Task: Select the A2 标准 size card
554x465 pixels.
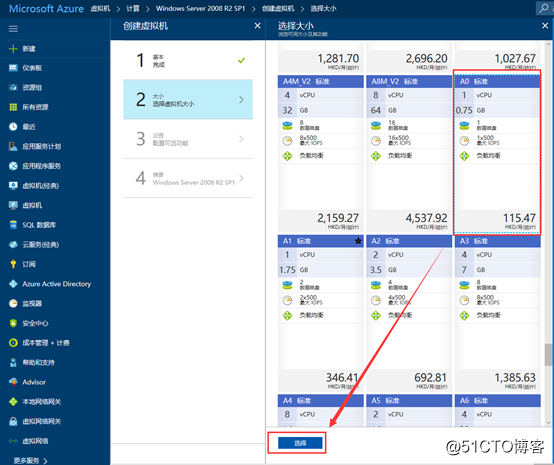Action: (409, 313)
